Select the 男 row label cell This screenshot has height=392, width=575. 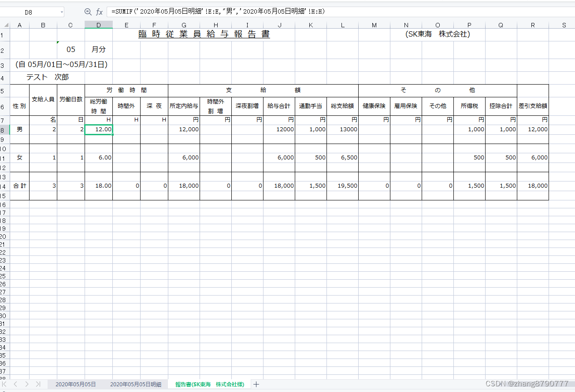click(x=19, y=129)
